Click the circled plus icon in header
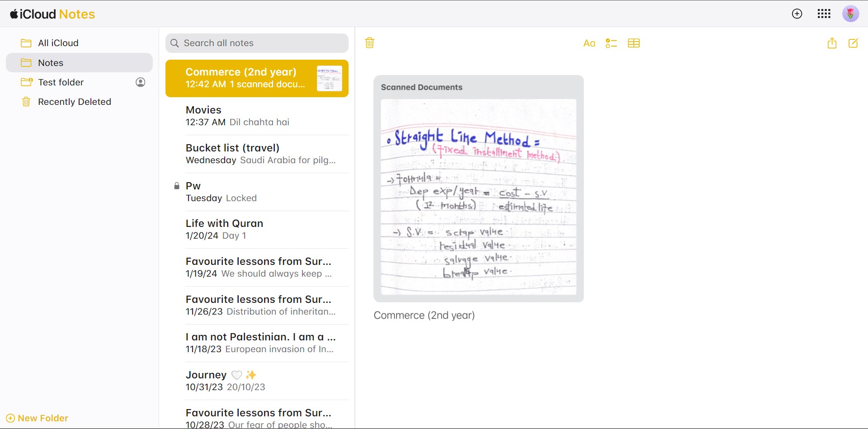The height and width of the screenshot is (429, 868). pyautogui.click(x=797, y=14)
